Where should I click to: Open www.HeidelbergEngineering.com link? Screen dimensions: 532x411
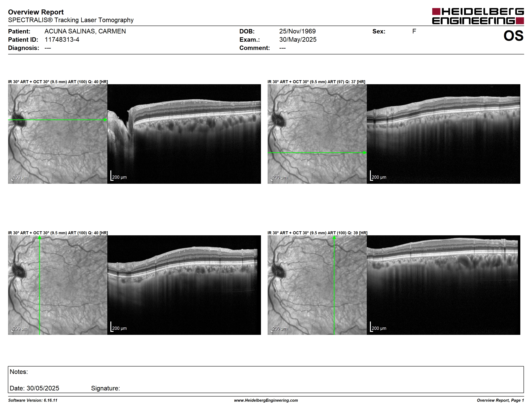(266, 400)
